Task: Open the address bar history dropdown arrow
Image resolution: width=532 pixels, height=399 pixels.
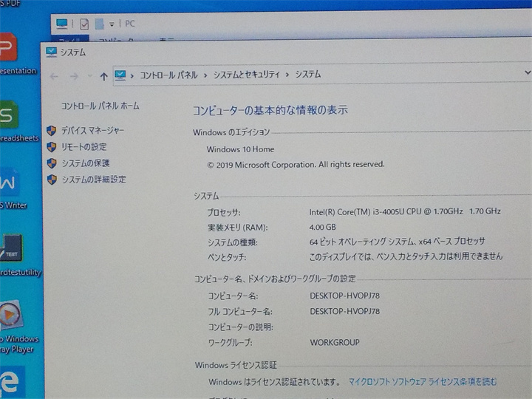Action: pos(528,72)
